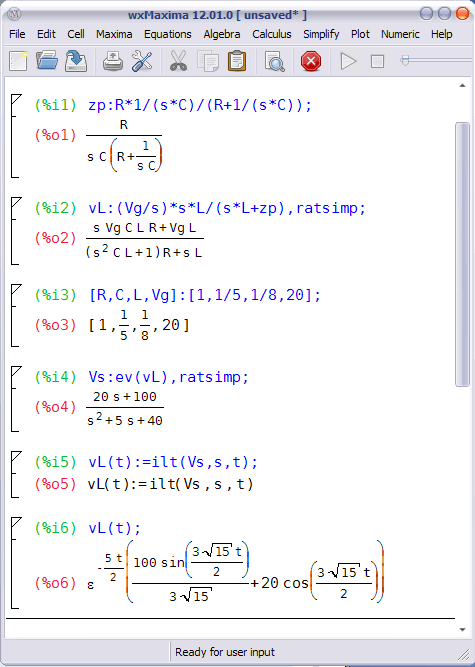Click the %i1 input label
This screenshot has height=667, width=475.
(x=55, y=105)
